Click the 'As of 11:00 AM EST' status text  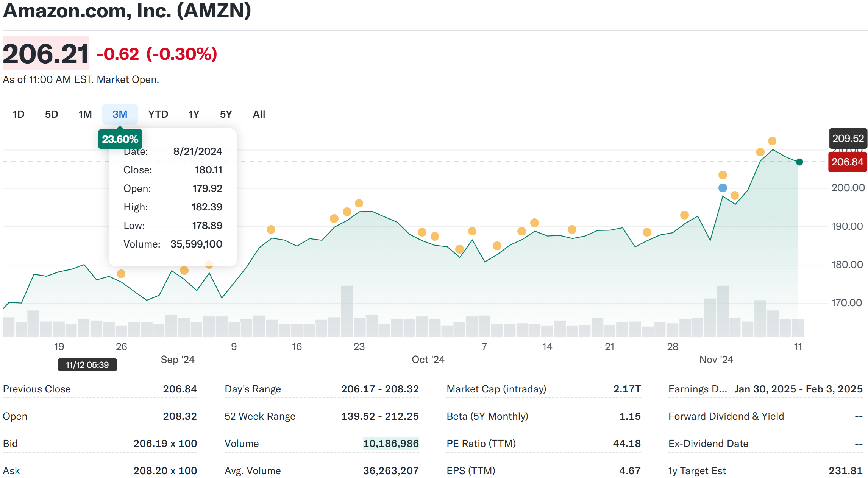(81, 79)
